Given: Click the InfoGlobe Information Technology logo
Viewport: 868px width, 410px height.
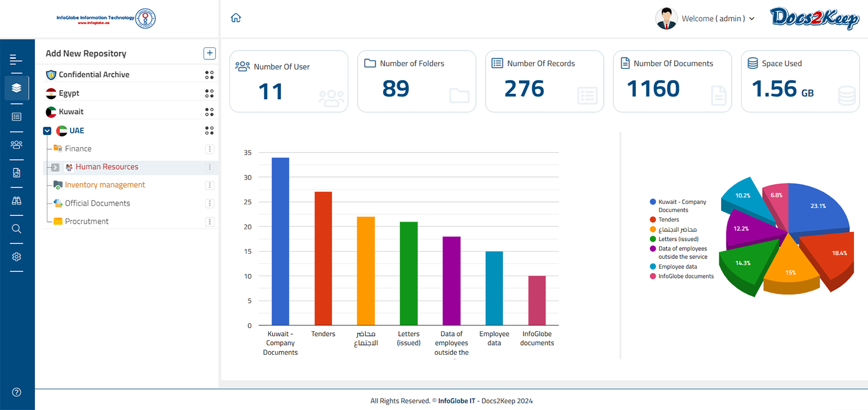Looking at the screenshot, I should point(106,19).
